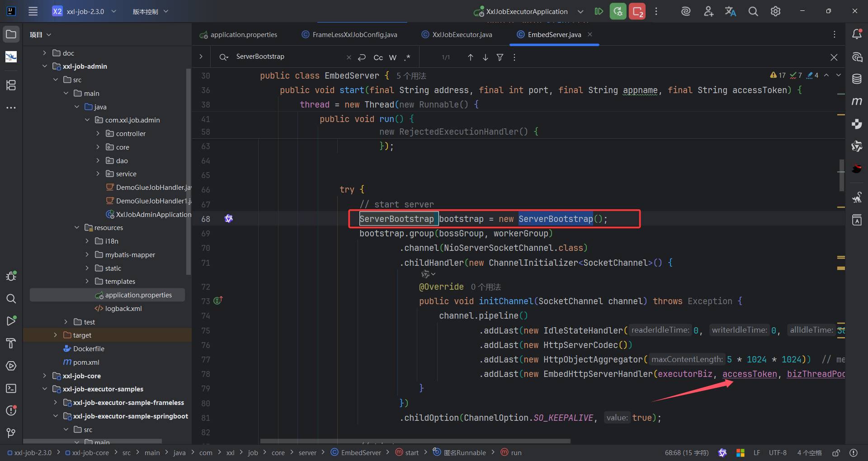The height and width of the screenshot is (461, 868).
Task: Toggle newline search mode icon
Action: pos(362,57)
